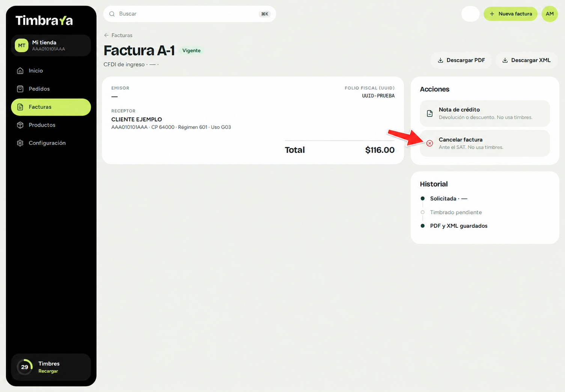Select Facturas in sidebar
565x392 pixels.
pyautogui.click(x=51, y=107)
